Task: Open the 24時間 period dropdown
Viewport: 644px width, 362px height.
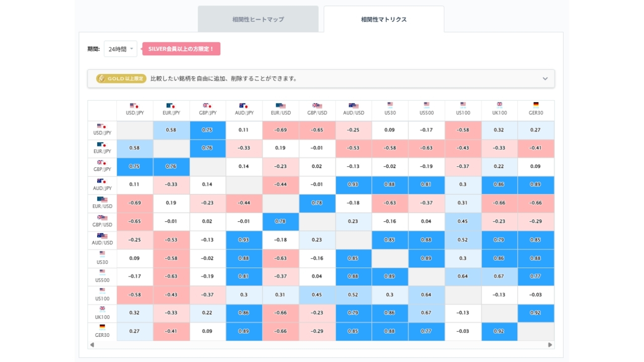Action: [x=120, y=49]
